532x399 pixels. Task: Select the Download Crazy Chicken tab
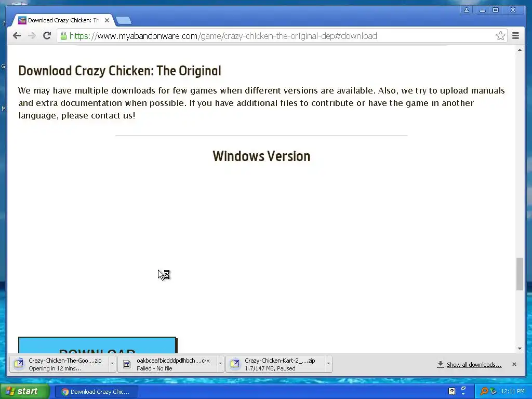pyautogui.click(x=63, y=20)
